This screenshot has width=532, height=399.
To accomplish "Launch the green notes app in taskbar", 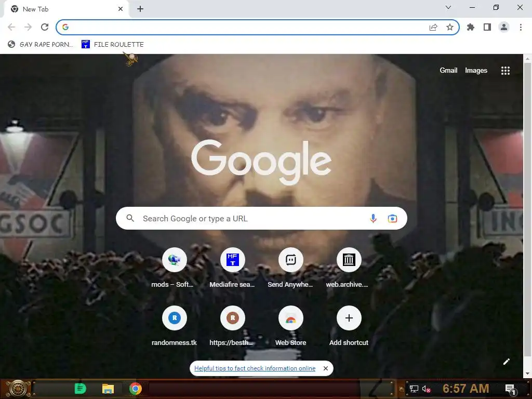I will [x=81, y=389].
